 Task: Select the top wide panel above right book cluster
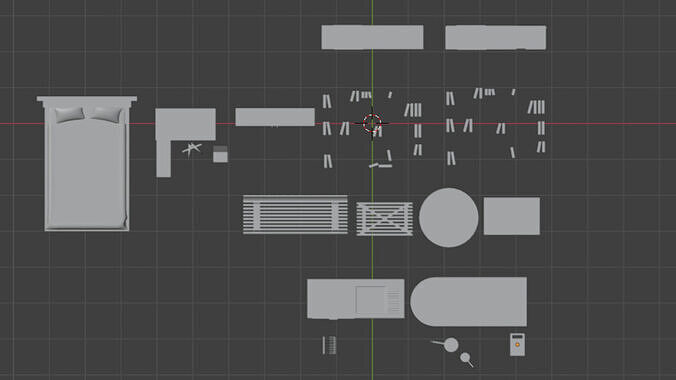click(496, 38)
